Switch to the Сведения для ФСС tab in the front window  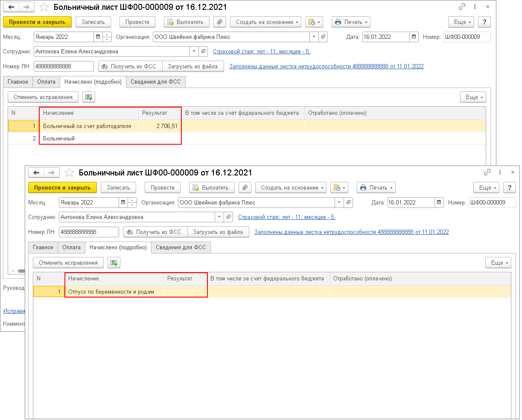click(x=181, y=248)
